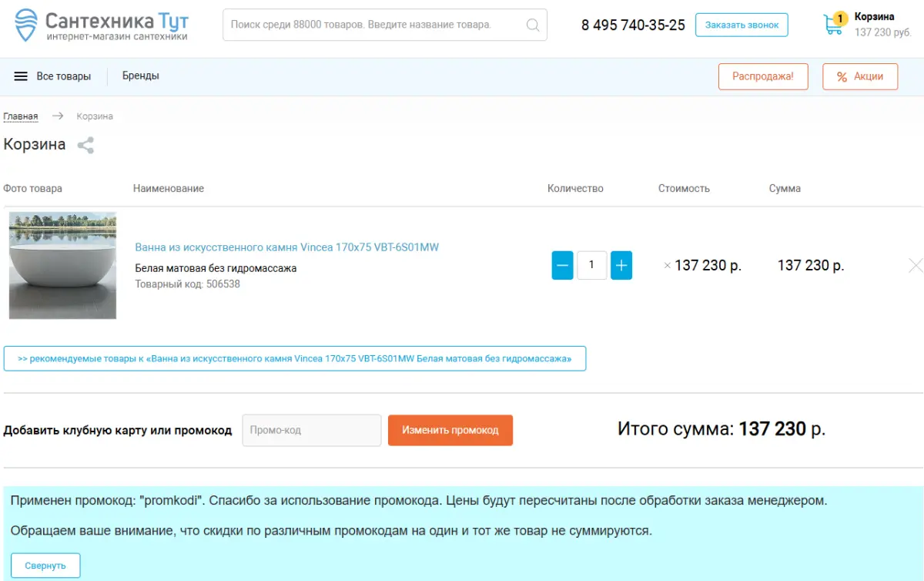Viewport: 924px width, 581px height.
Task: Click the Товарный код: 506538 text
Action: [188, 284]
